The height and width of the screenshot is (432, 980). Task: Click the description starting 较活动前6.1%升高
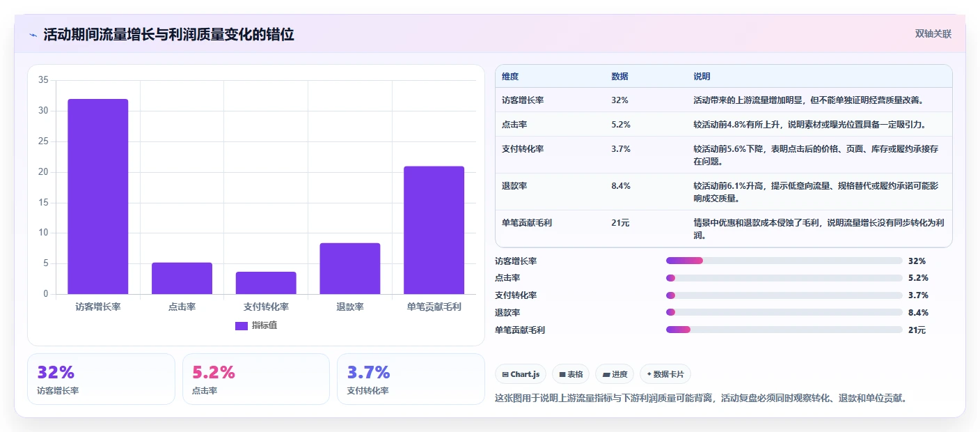point(816,192)
